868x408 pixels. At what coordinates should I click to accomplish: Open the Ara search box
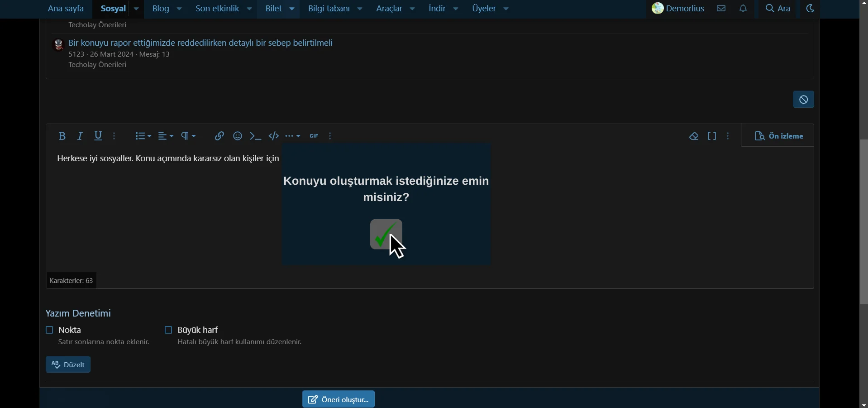[779, 9]
